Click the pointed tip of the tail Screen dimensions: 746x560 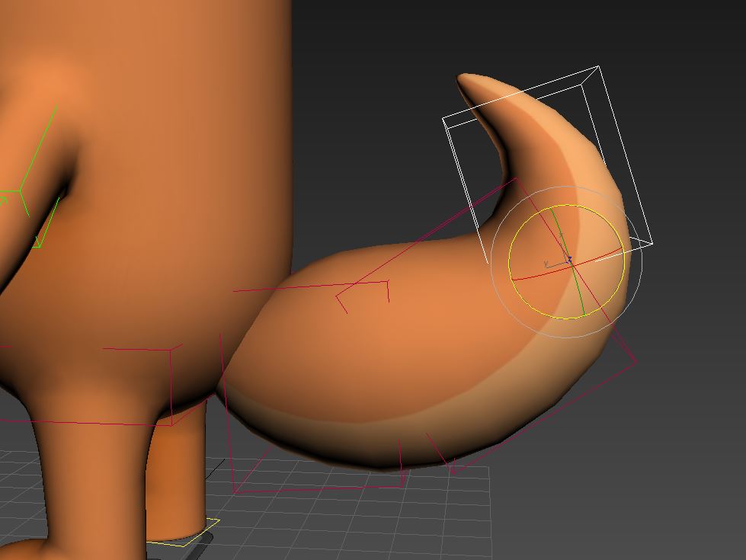(463, 78)
